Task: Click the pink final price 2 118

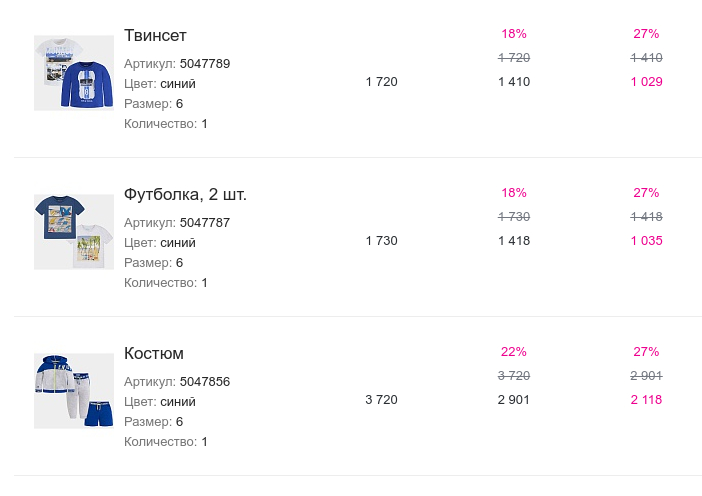Action: click(646, 400)
